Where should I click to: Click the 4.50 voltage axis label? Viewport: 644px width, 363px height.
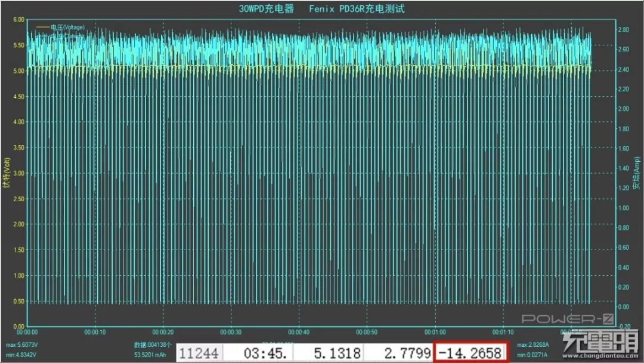tap(19, 97)
